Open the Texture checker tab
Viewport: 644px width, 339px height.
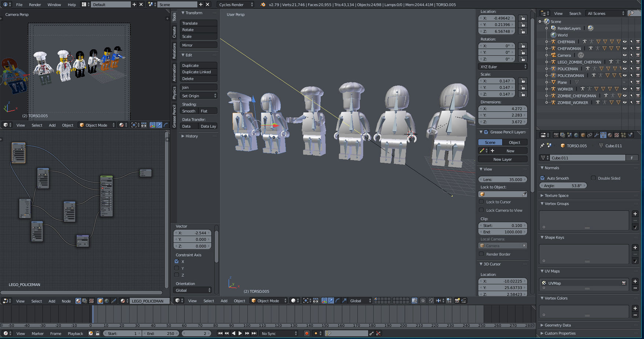[617, 135]
